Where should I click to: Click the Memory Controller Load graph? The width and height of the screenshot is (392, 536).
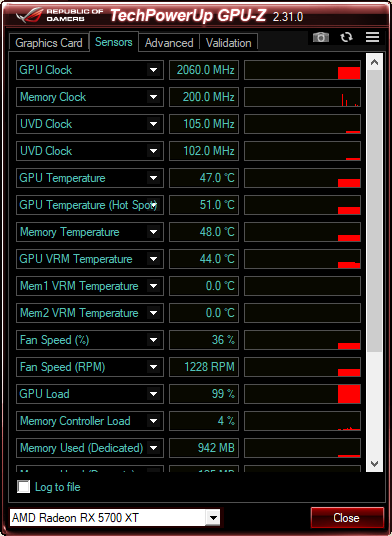[302, 421]
